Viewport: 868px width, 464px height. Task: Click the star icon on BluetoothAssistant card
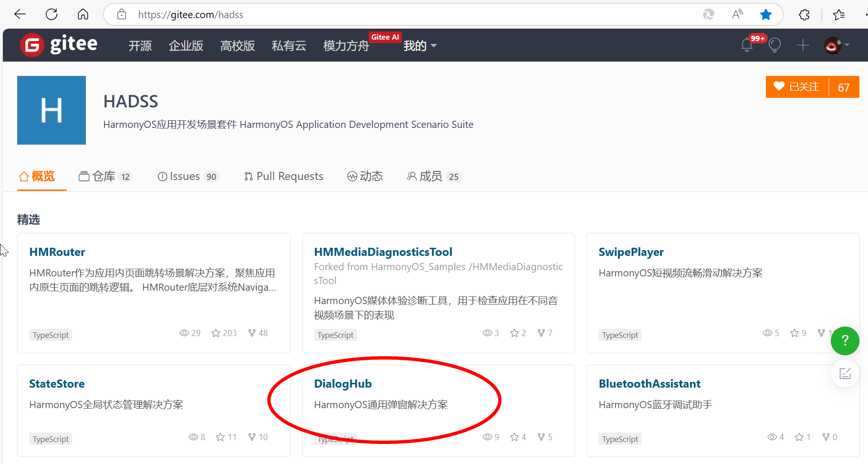click(x=799, y=437)
